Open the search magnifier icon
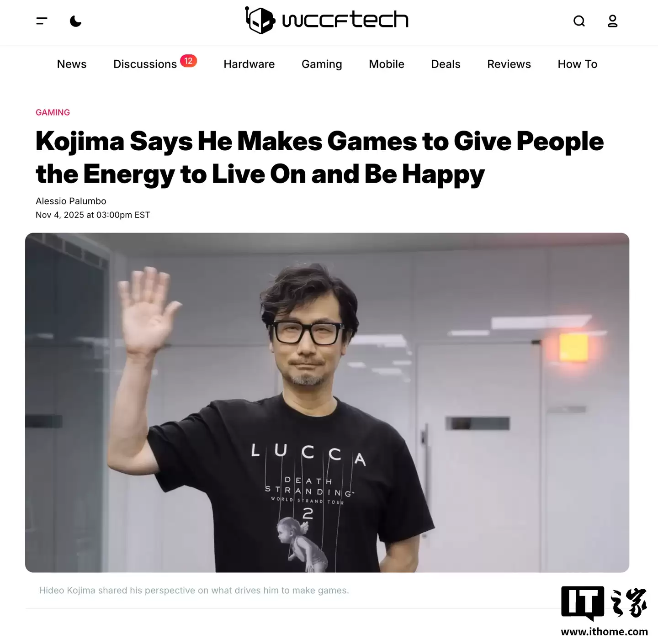 click(579, 21)
